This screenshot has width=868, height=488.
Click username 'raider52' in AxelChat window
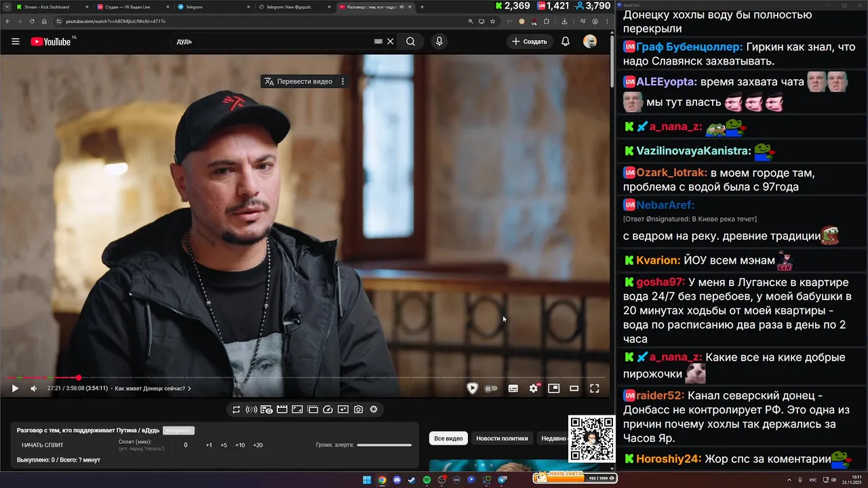click(x=660, y=395)
